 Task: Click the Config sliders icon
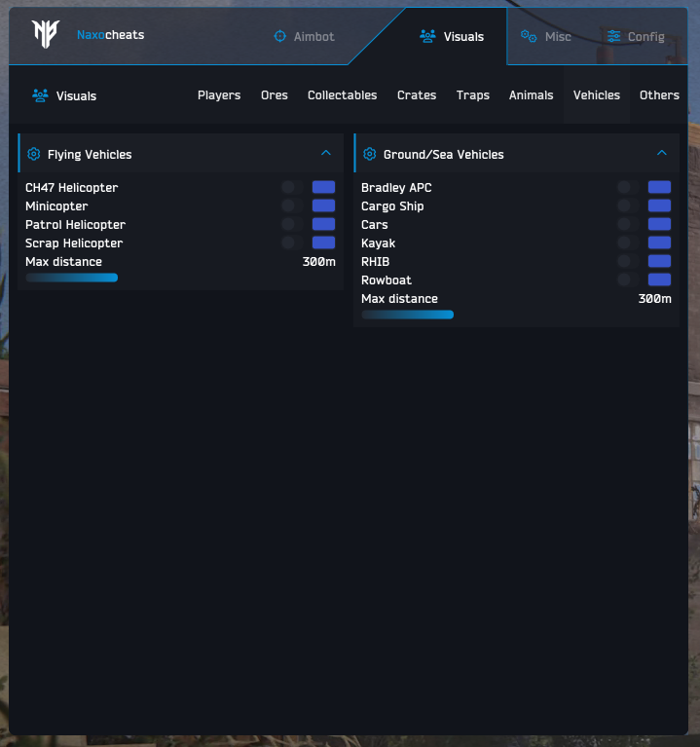click(x=613, y=36)
